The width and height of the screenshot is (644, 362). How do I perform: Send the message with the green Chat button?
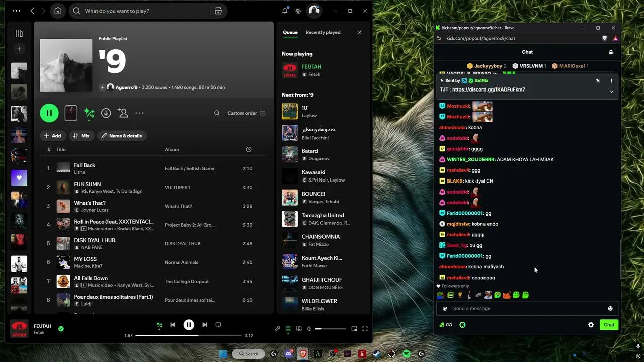[609, 325]
